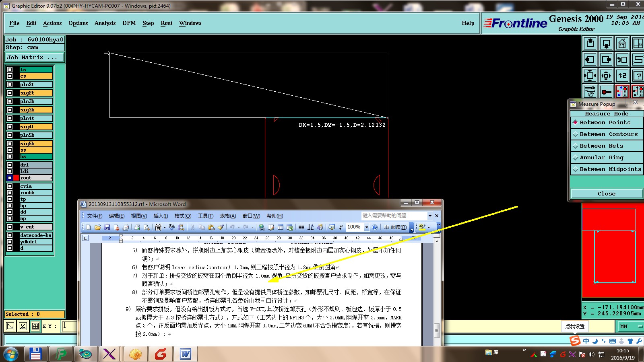
Task: Open the DFM menu in Graphic Editor
Action: pyautogui.click(x=129, y=23)
